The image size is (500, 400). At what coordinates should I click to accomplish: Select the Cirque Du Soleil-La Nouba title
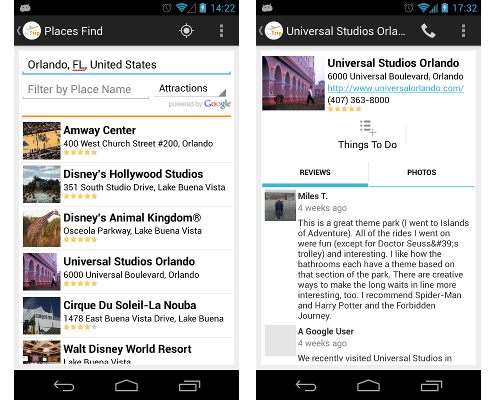click(130, 305)
